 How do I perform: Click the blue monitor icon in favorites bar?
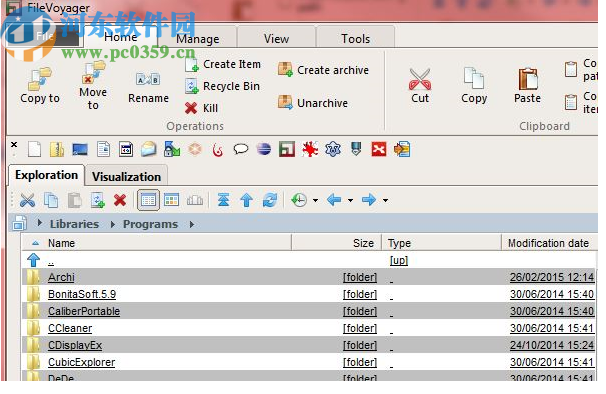pos(80,149)
